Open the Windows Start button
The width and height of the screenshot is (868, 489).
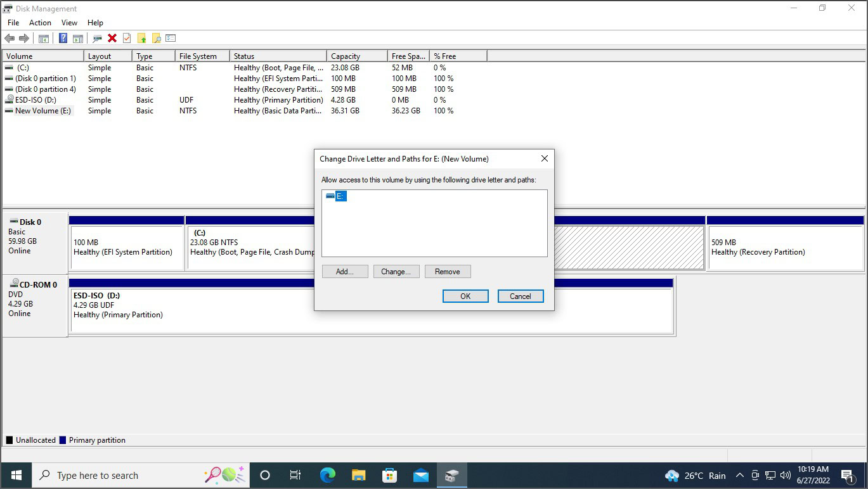tap(16, 475)
